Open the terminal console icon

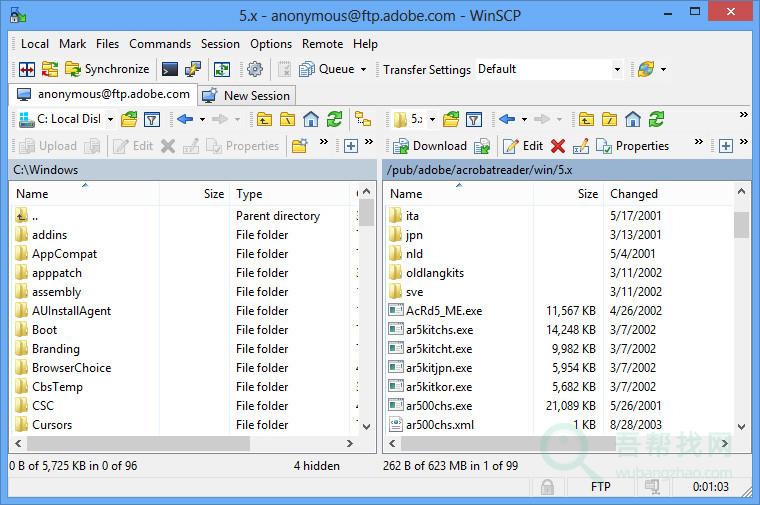pyautogui.click(x=170, y=69)
